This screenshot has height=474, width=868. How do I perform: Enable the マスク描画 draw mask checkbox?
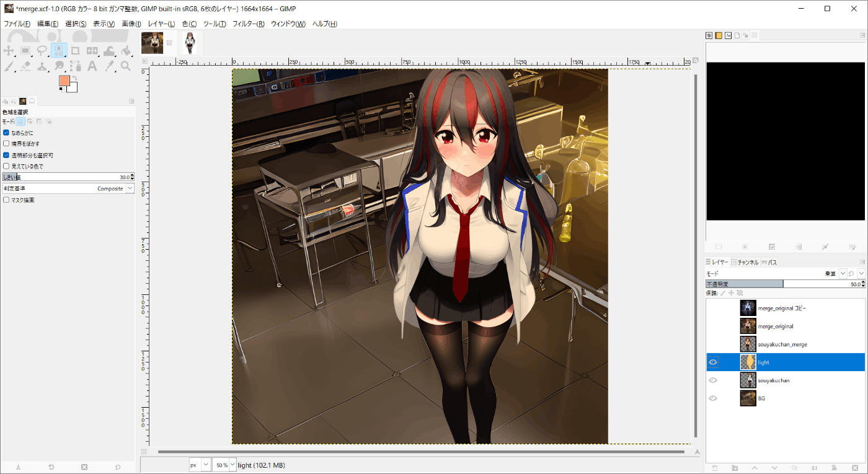[x=6, y=200]
